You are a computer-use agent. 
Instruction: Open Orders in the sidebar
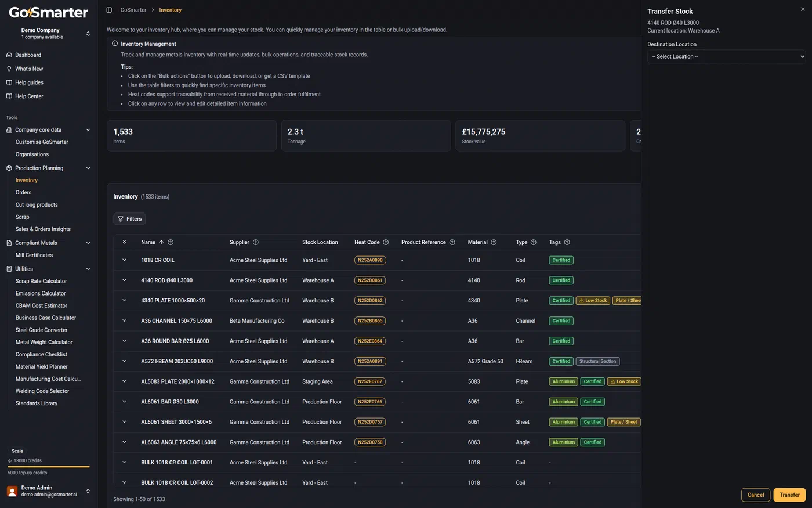click(x=24, y=193)
